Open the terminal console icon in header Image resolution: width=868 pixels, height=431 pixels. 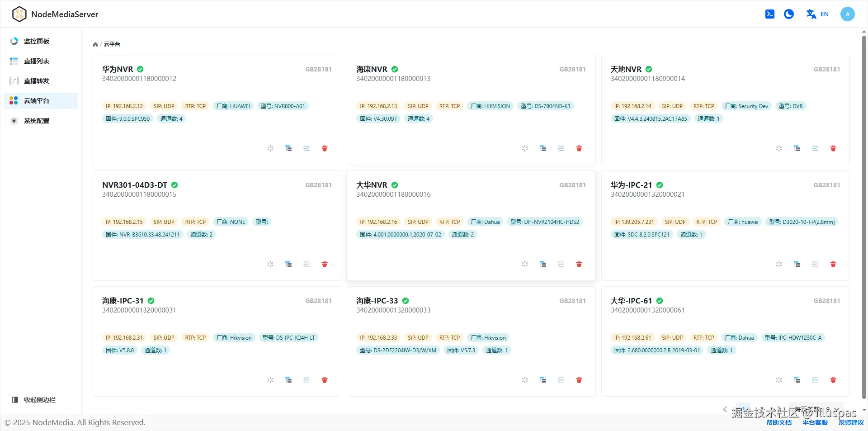coord(769,14)
